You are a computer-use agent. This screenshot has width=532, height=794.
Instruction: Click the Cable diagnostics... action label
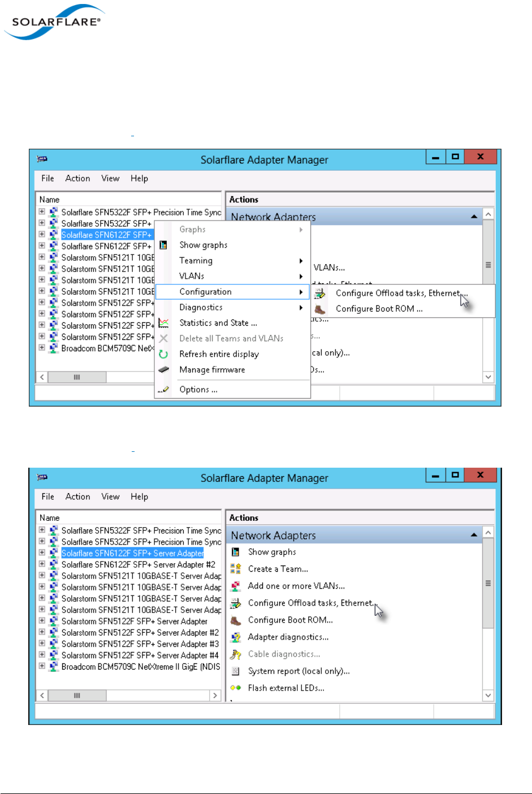(x=284, y=654)
